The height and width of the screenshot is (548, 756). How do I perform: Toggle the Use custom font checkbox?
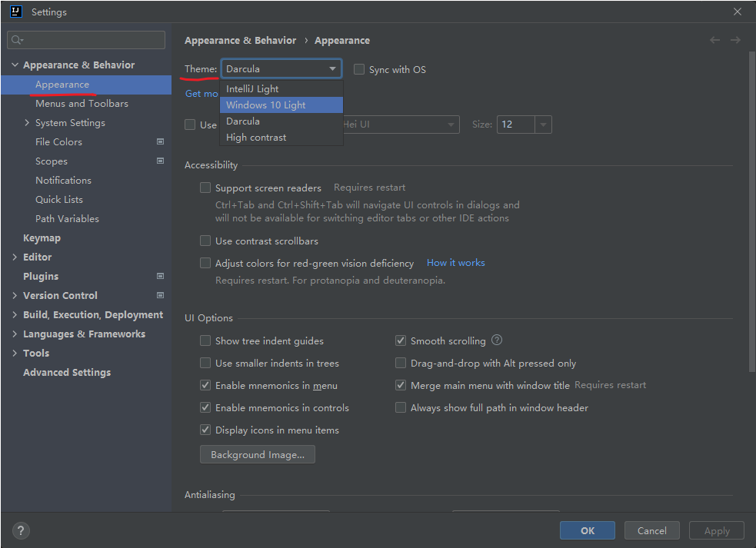190,125
